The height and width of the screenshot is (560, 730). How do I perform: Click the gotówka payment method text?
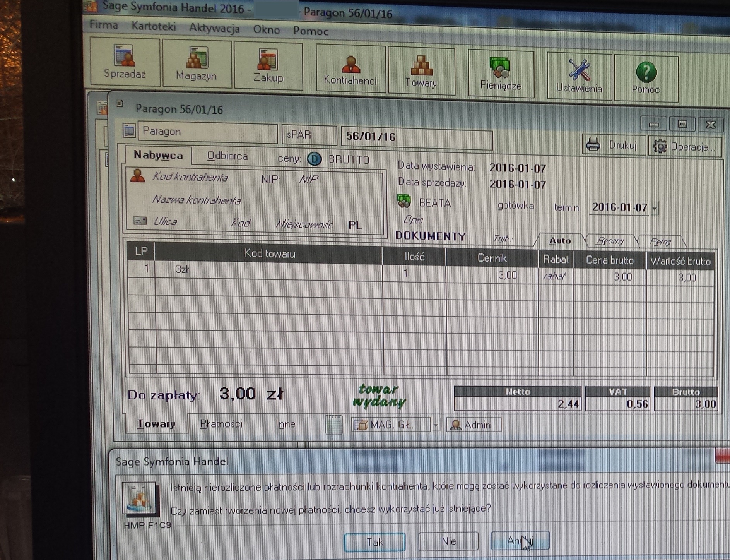click(516, 206)
